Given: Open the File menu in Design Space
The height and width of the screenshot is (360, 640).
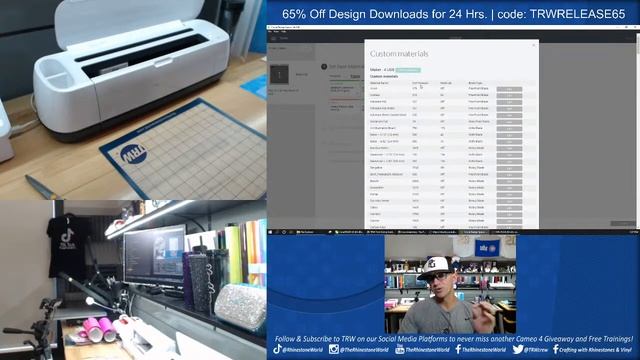Looking at the screenshot, I should point(270,31).
